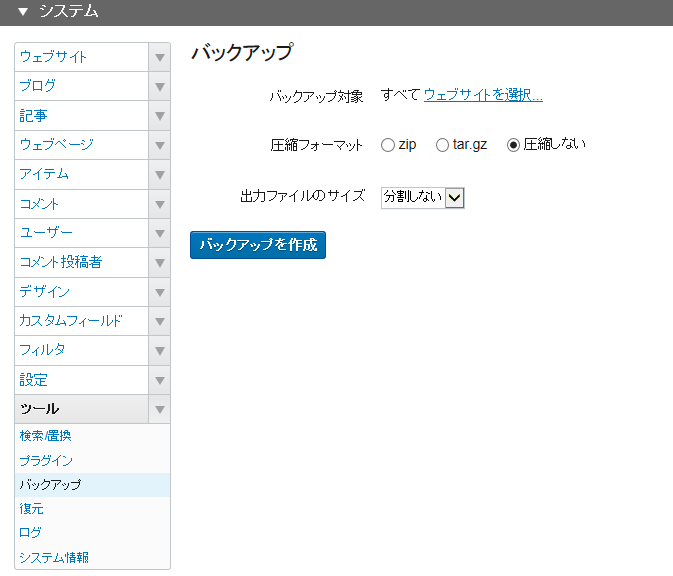The image size is (673, 576).
Task: Go to プラグイン tool page
Action: 46,461
